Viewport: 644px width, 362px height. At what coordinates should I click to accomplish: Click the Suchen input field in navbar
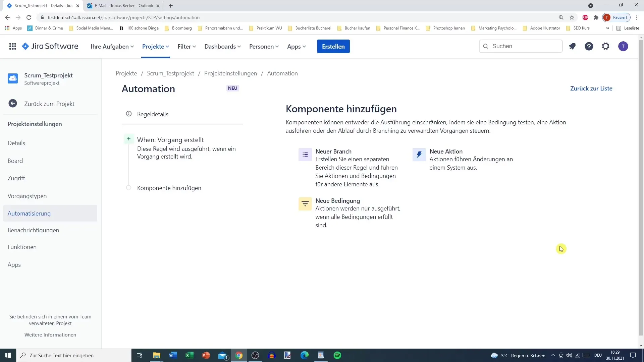tap(522, 46)
